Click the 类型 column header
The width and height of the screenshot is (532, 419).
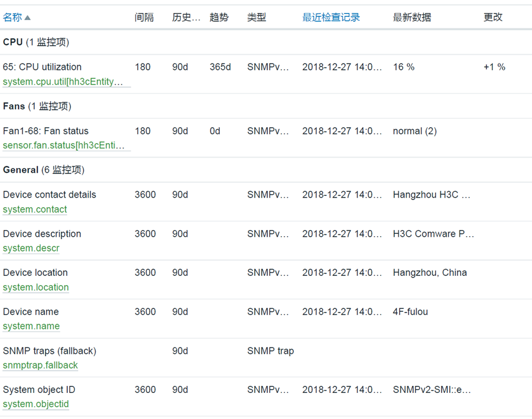coord(257,17)
